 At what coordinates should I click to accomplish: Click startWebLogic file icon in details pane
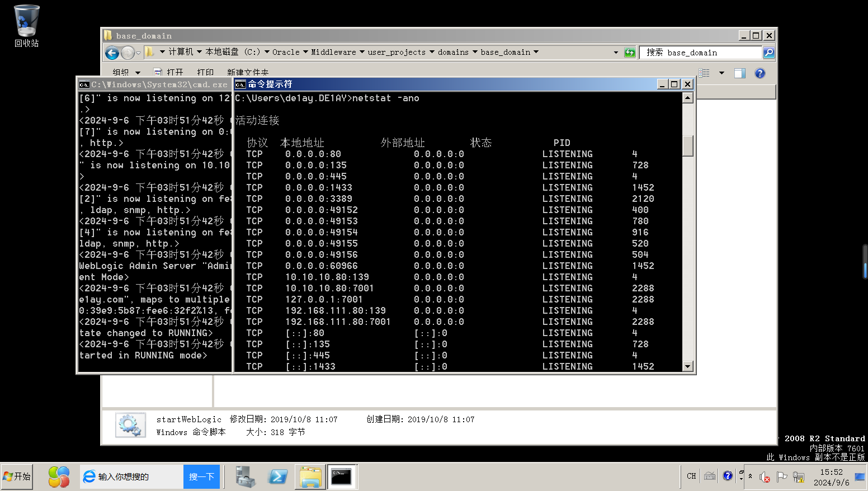coord(130,426)
